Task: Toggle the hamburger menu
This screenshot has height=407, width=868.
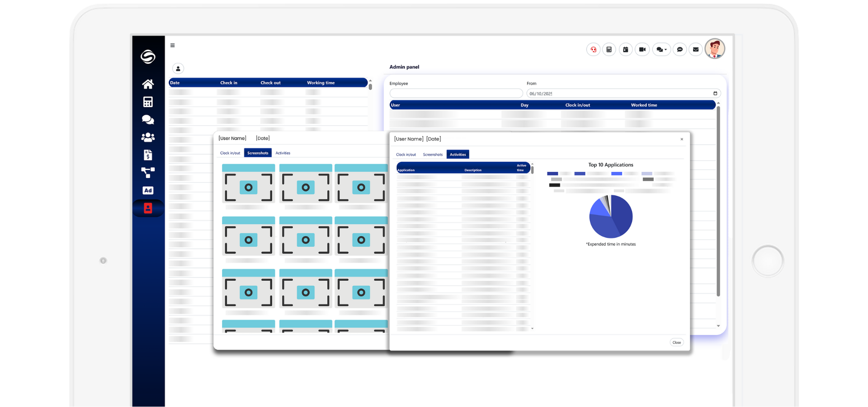Action: click(x=173, y=45)
